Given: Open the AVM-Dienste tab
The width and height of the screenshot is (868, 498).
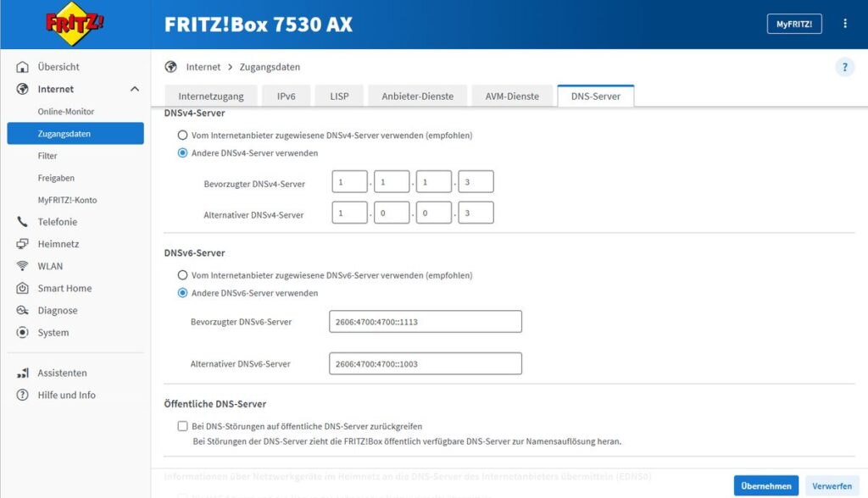Looking at the screenshot, I should point(512,96).
